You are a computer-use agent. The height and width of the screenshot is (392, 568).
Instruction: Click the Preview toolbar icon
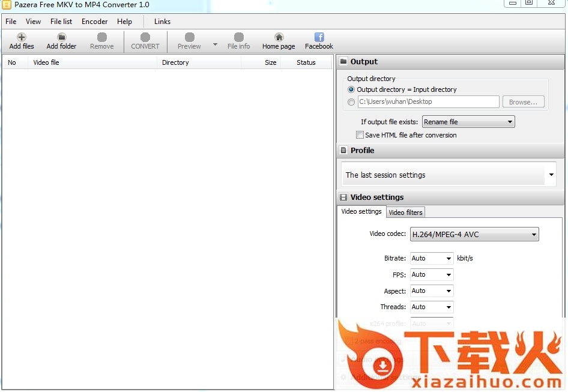pyautogui.click(x=189, y=37)
